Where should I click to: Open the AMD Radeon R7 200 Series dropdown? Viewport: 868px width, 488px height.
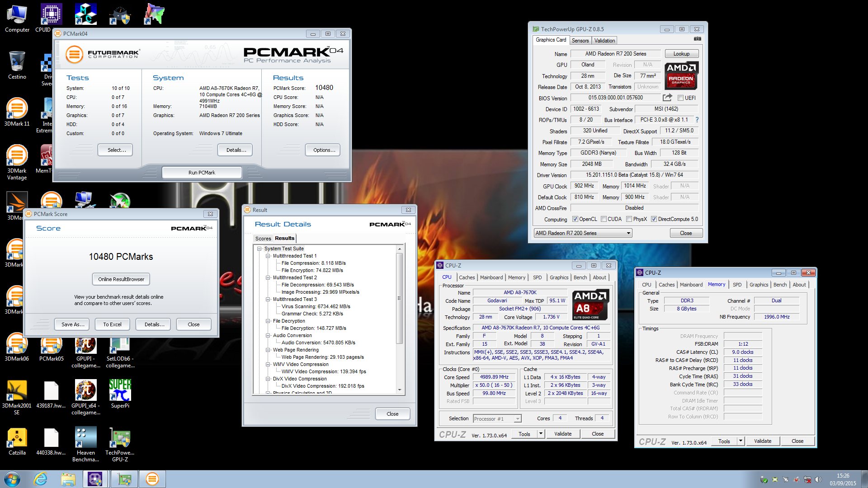click(583, 233)
